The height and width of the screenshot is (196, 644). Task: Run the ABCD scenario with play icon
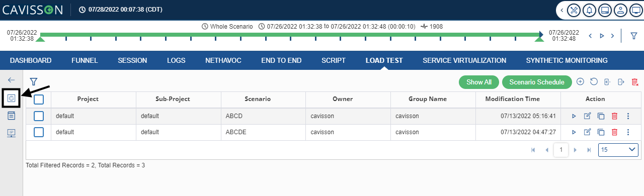click(x=574, y=116)
